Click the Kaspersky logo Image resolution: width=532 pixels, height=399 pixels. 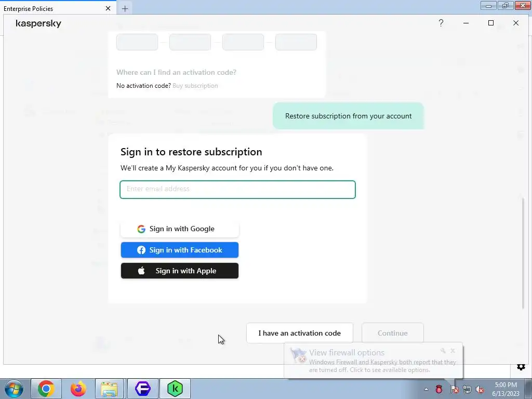coord(38,23)
